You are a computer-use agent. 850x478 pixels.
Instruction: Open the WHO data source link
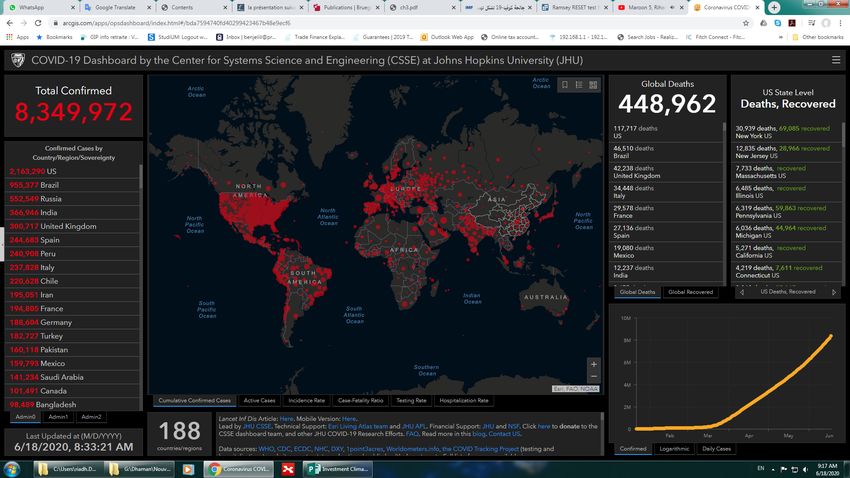tap(266, 449)
